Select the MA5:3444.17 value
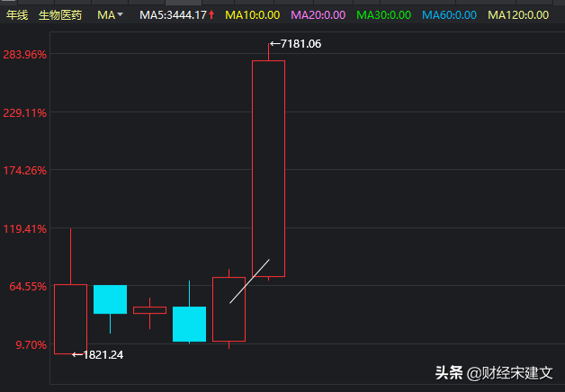The image size is (565, 392). pos(176,15)
